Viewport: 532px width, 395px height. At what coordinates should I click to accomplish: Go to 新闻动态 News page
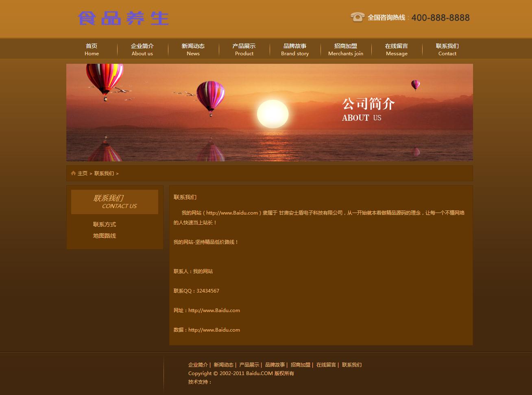coord(193,49)
